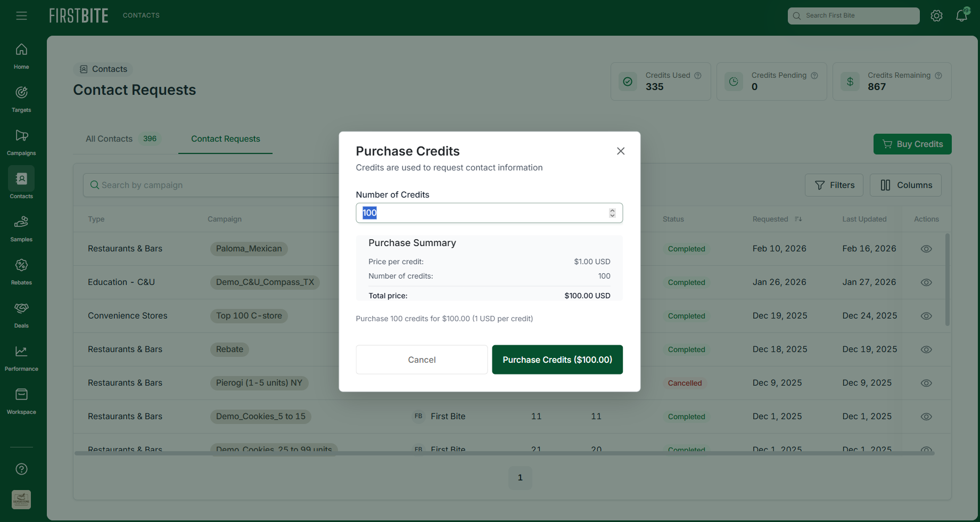Click the Credits Used checkmark icon
Viewport: 980px width, 522px height.
[628, 81]
